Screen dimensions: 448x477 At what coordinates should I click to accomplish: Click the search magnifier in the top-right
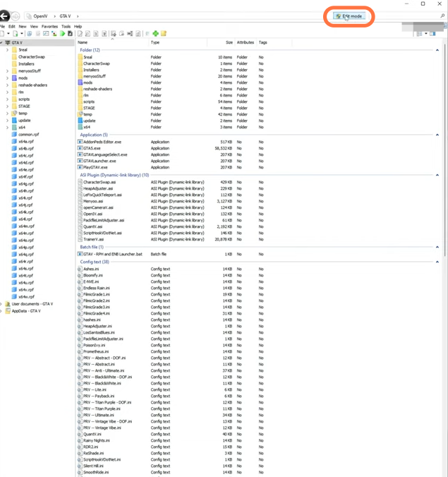click(442, 16)
